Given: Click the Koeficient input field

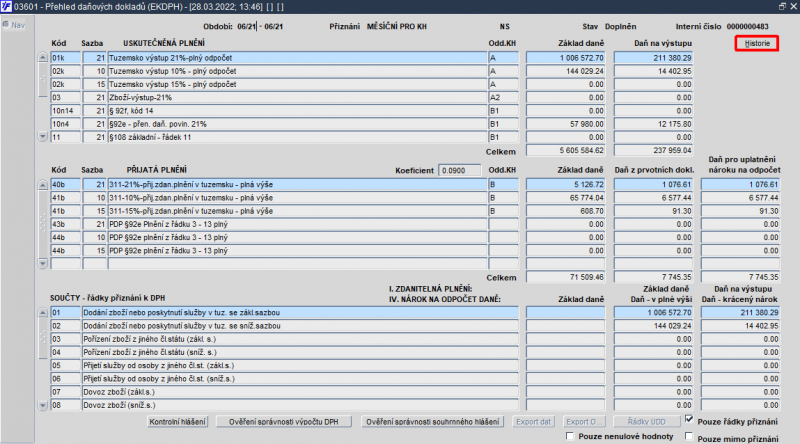Looking at the screenshot, I should [x=459, y=170].
